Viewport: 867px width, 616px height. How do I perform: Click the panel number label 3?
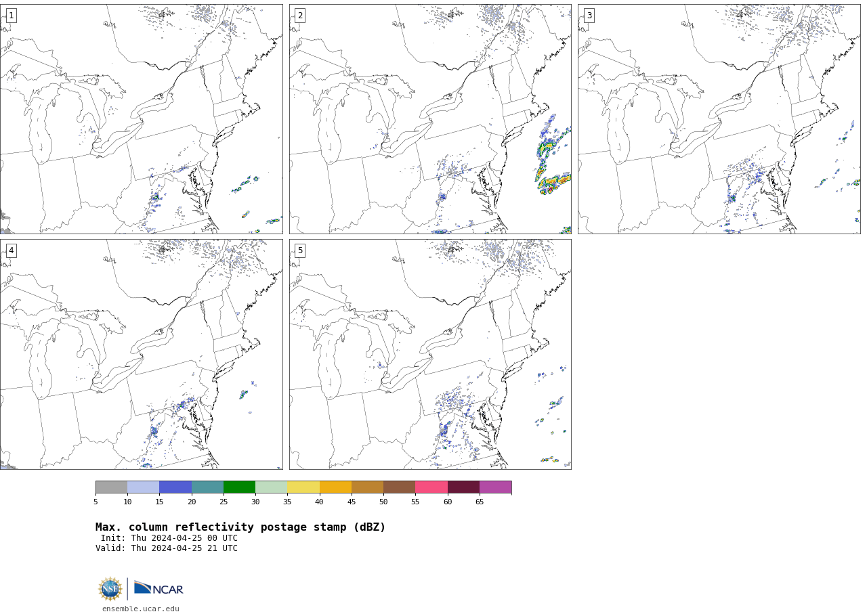[x=589, y=16]
